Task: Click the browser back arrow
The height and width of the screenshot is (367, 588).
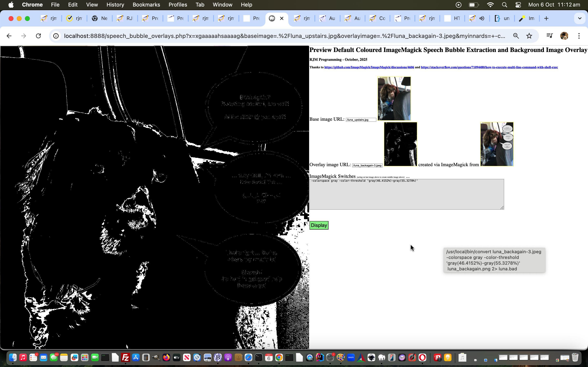Action: [9, 36]
